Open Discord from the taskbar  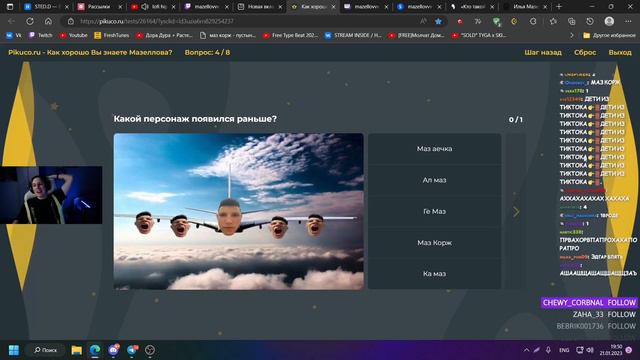pyautogui.click(x=113, y=350)
